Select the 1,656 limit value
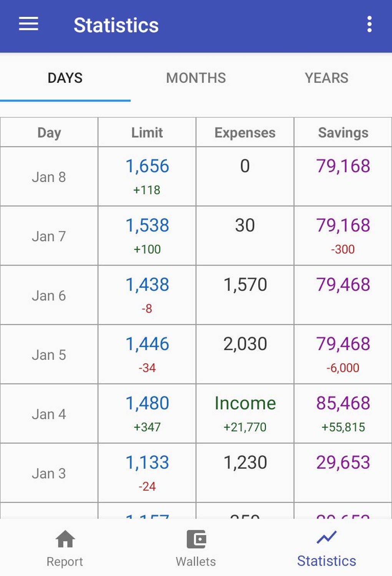This screenshot has height=576, width=392. 147,166
